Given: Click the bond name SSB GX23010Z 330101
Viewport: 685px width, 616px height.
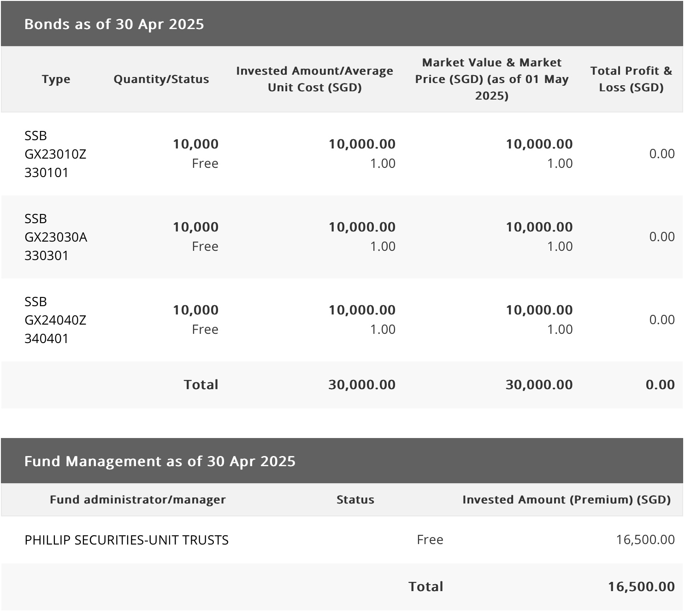Looking at the screenshot, I should click(x=55, y=154).
